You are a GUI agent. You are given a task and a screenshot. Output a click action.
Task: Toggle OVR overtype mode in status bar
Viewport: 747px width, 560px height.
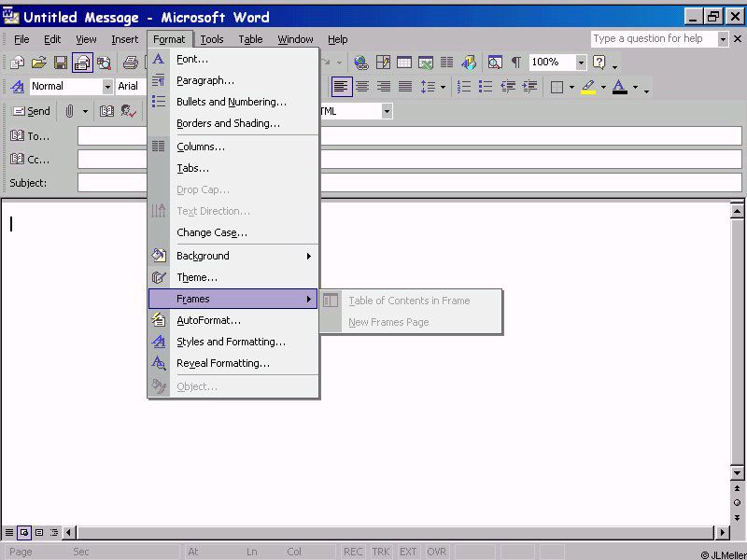pyautogui.click(x=437, y=552)
